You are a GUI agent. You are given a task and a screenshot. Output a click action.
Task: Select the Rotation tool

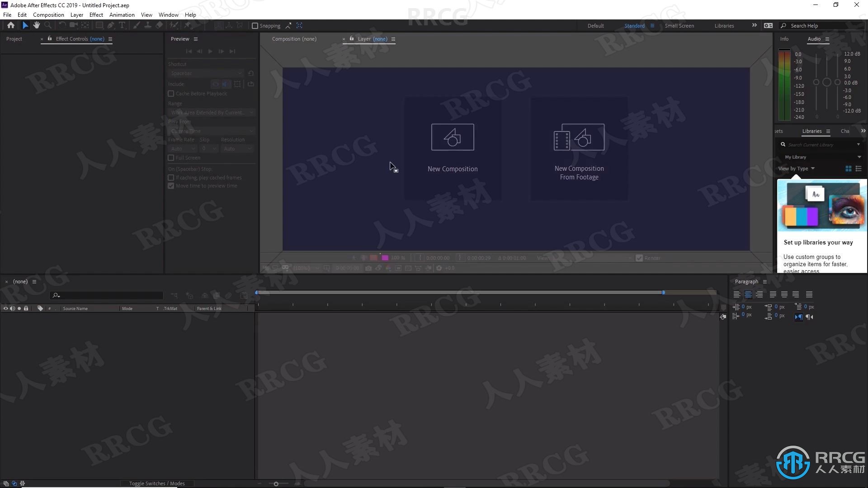tap(62, 26)
